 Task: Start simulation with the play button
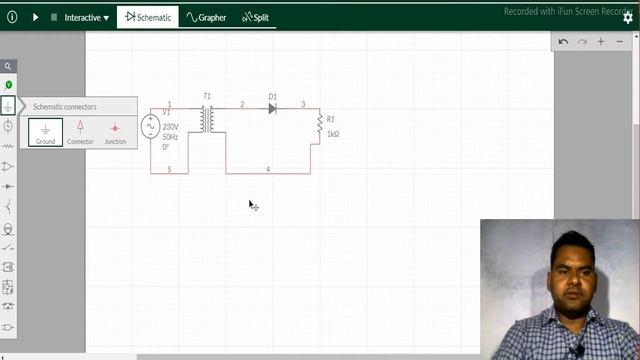tap(36, 17)
